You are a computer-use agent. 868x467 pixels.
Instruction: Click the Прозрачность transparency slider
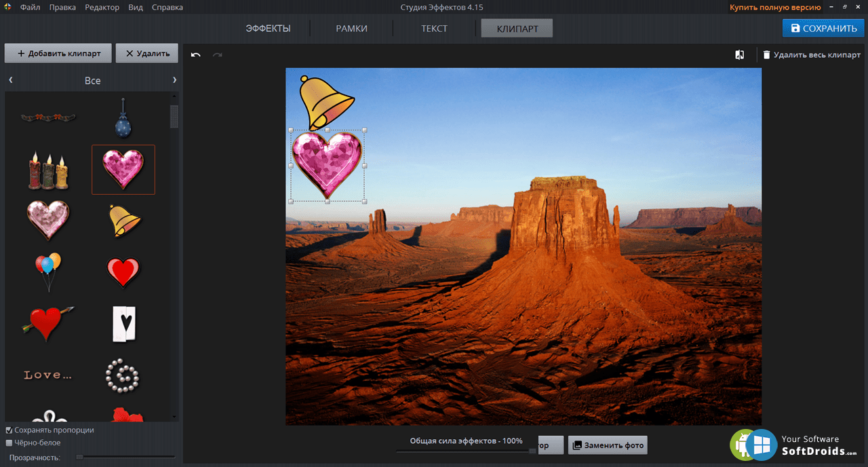point(125,457)
